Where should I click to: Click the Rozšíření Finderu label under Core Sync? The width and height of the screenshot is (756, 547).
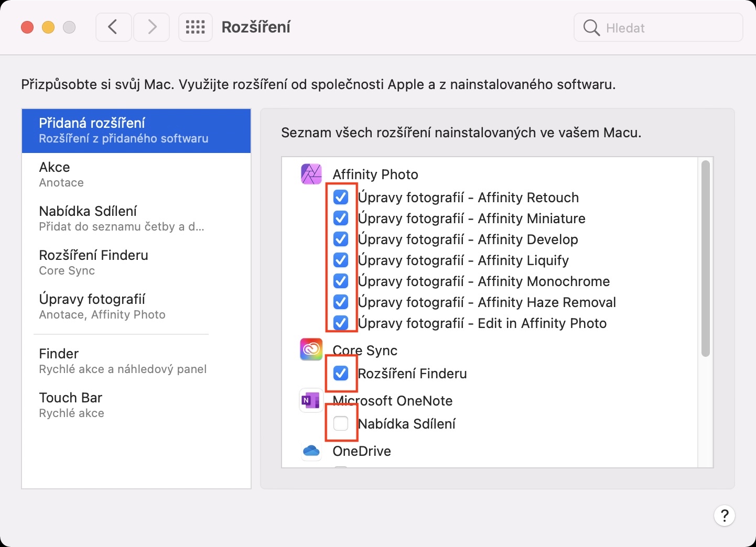pyautogui.click(x=412, y=374)
